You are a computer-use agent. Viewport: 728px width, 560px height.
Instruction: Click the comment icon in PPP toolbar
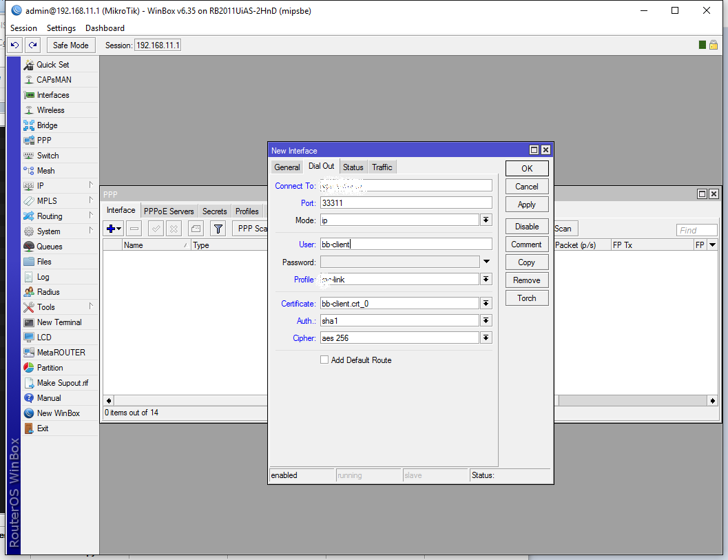point(196,229)
